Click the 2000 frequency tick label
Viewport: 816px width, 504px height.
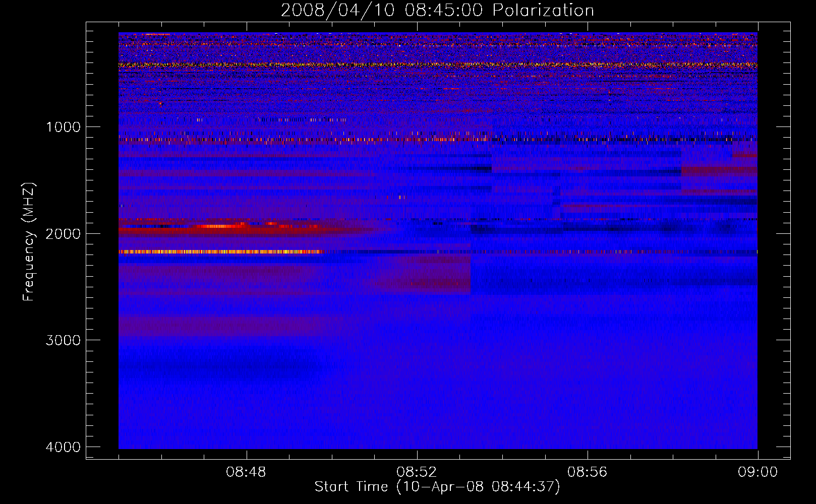(x=63, y=234)
